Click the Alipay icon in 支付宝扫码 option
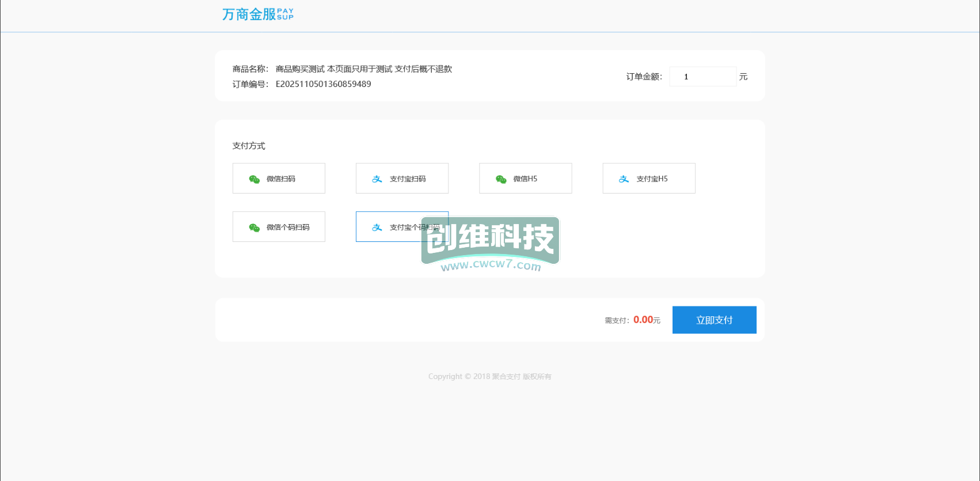The height and width of the screenshot is (481, 980). [377, 179]
